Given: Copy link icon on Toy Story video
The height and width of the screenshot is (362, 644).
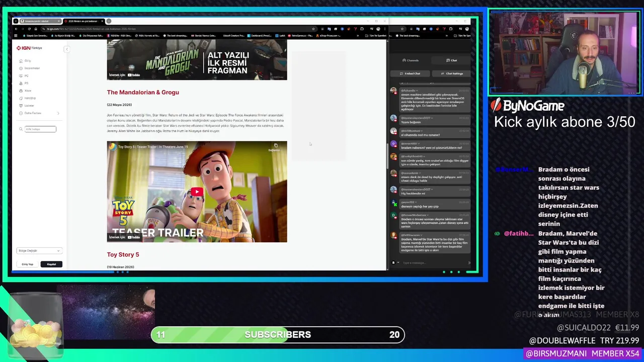Looking at the screenshot, I should tap(275, 147).
